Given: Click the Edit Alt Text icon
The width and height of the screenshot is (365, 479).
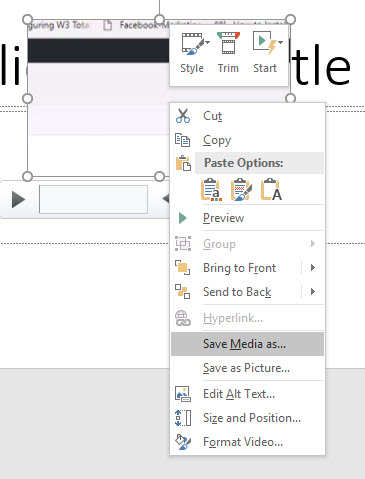Looking at the screenshot, I should pos(183,394).
